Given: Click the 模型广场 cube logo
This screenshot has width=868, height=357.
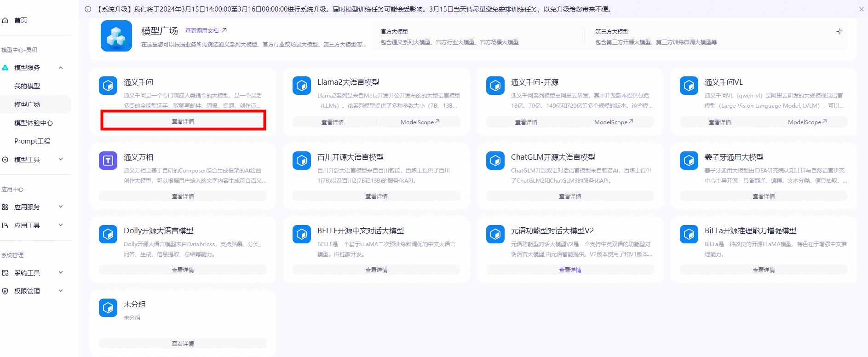Looking at the screenshot, I should [116, 36].
